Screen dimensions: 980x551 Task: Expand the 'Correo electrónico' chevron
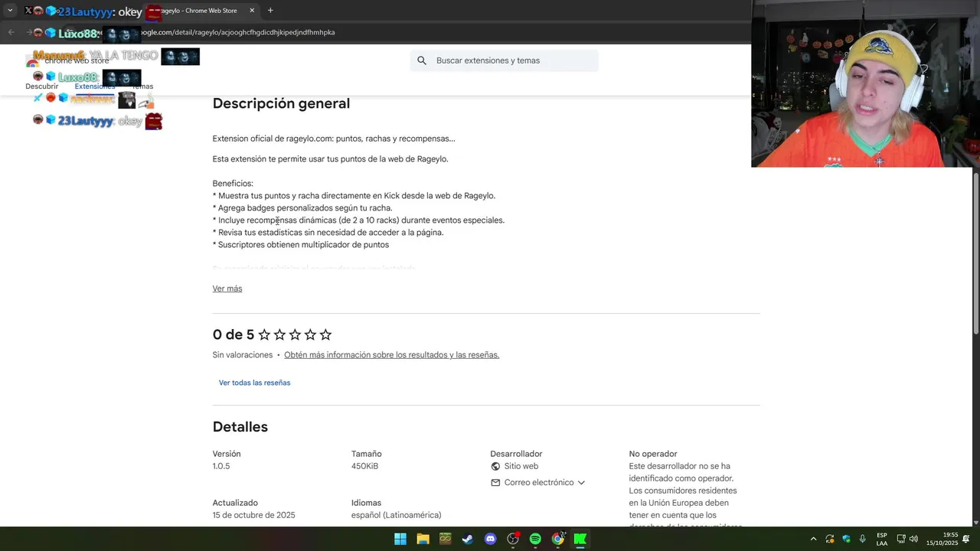pos(581,483)
